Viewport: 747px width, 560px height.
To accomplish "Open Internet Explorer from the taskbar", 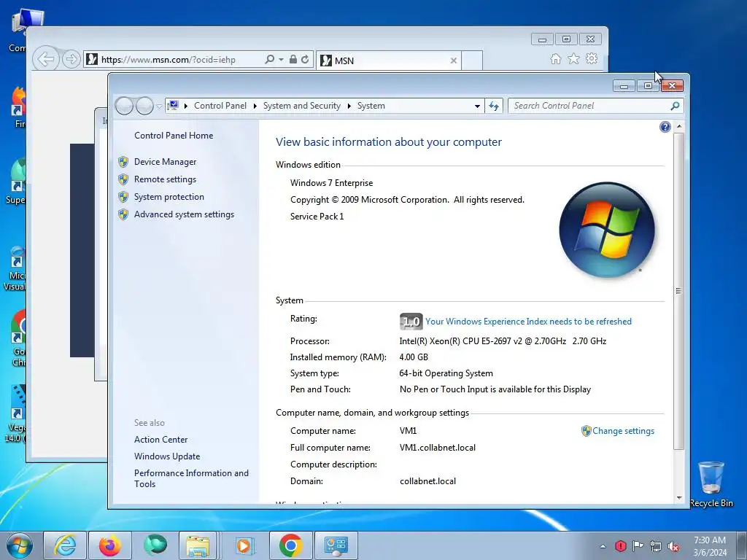I will point(65,545).
